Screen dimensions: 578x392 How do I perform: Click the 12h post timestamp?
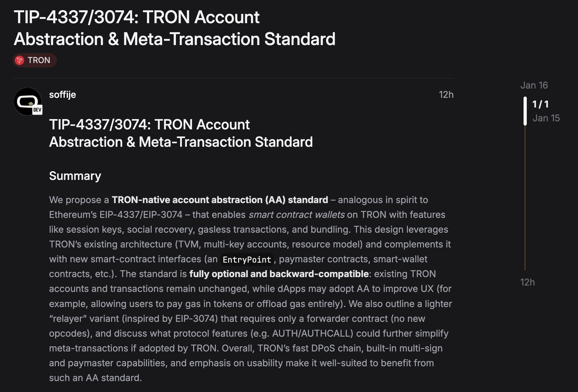point(446,95)
